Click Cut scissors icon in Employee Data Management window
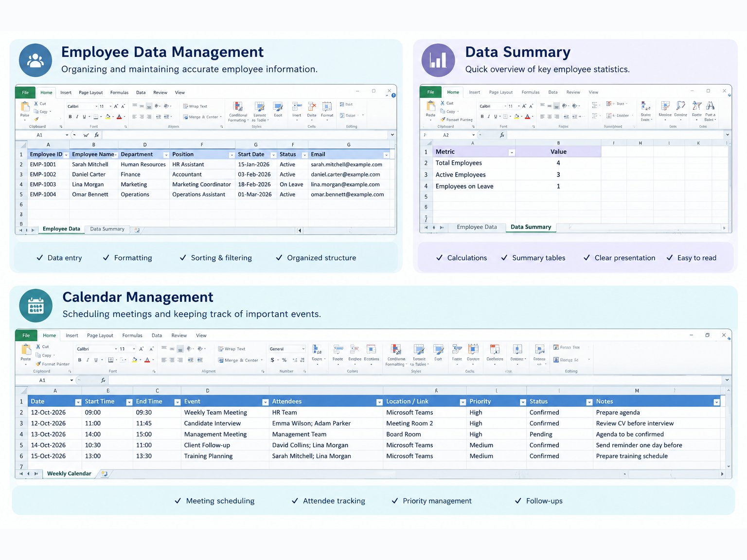 click(36, 104)
